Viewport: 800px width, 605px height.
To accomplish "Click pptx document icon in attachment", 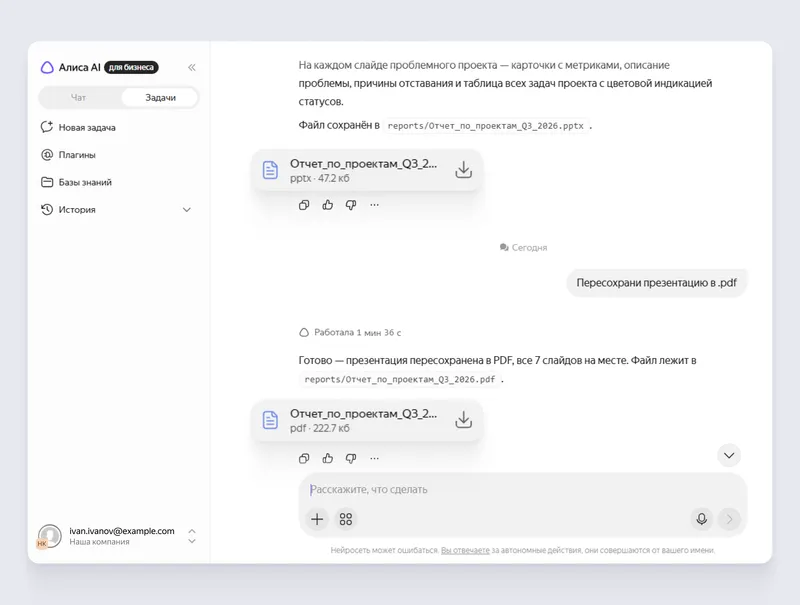I will coord(270,170).
